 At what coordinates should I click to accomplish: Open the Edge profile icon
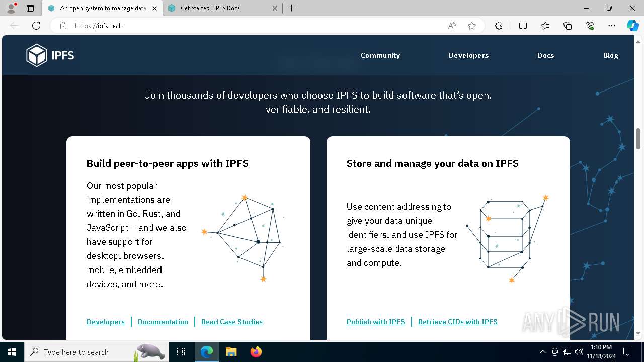click(x=11, y=8)
